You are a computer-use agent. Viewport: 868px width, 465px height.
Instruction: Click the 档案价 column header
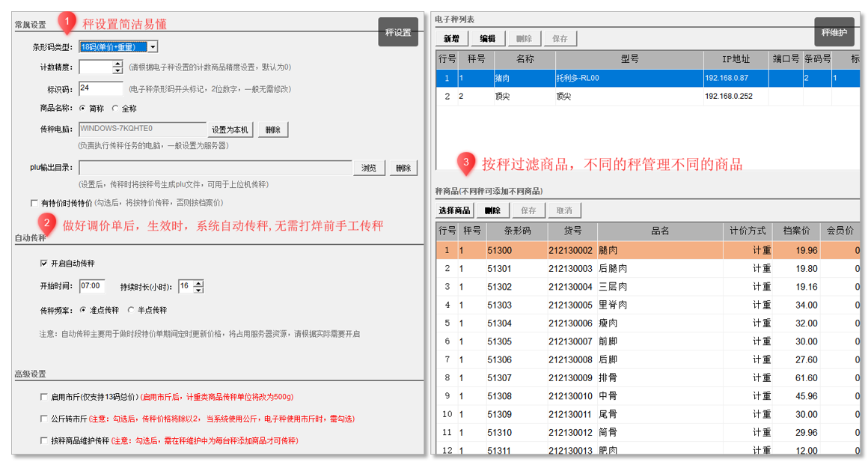796,231
